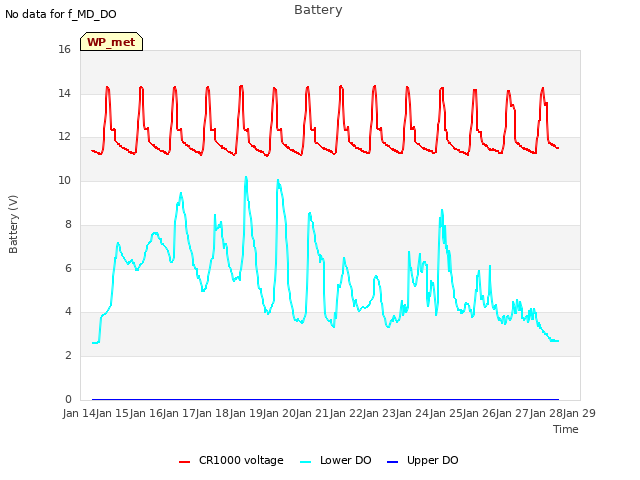Image resolution: width=640 pixels, height=480 pixels.
Task: Click the 'Time' x-axis label
Action: (566, 429)
